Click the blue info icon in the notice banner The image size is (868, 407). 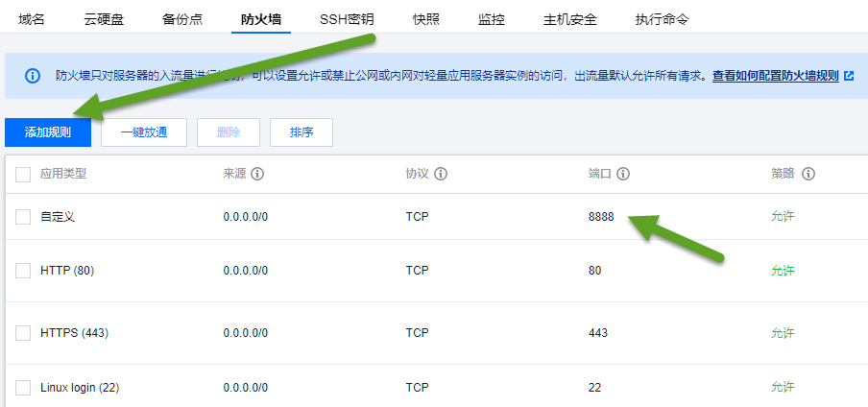pyautogui.click(x=33, y=76)
